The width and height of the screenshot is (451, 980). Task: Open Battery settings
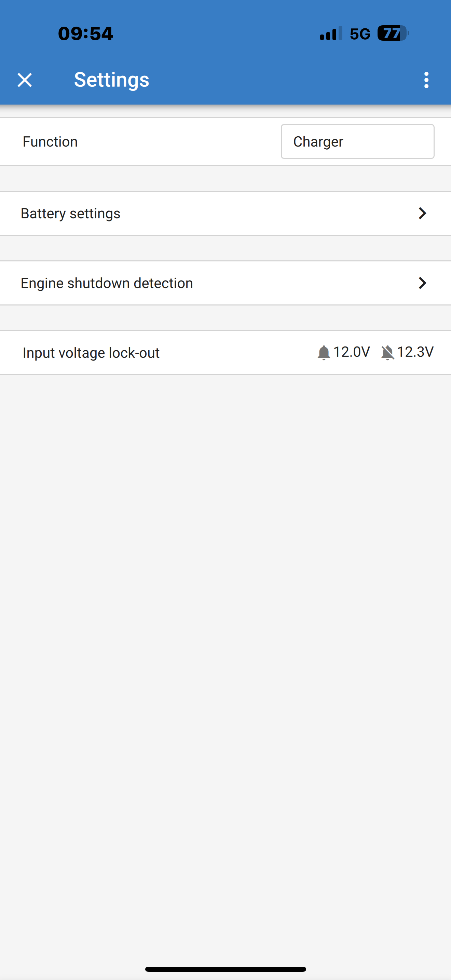click(71, 214)
